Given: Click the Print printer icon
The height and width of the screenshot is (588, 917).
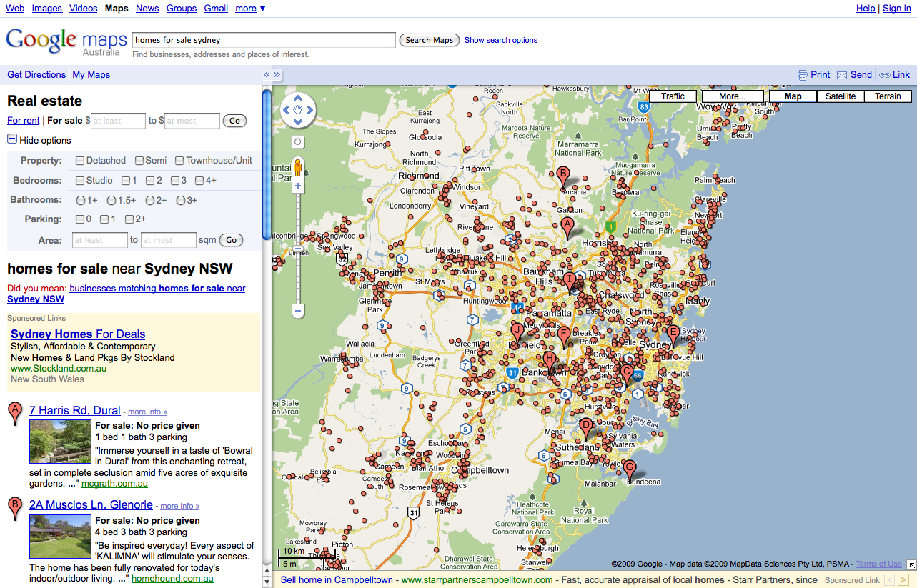Looking at the screenshot, I should point(802,75).
